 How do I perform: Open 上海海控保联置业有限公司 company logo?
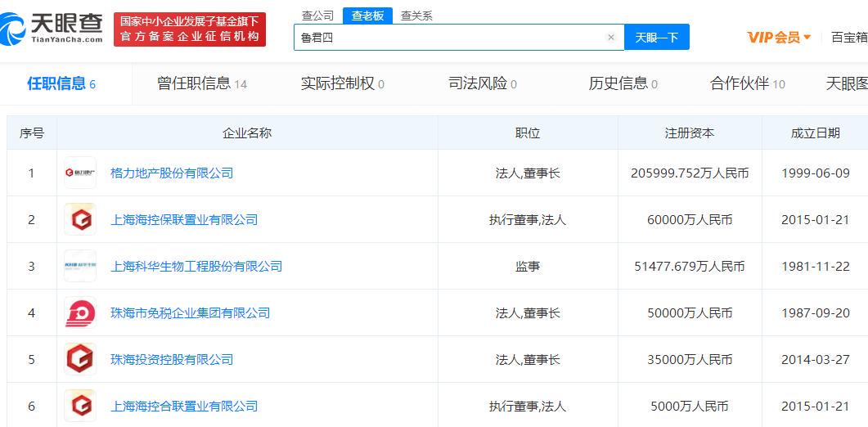pos(80,219)
